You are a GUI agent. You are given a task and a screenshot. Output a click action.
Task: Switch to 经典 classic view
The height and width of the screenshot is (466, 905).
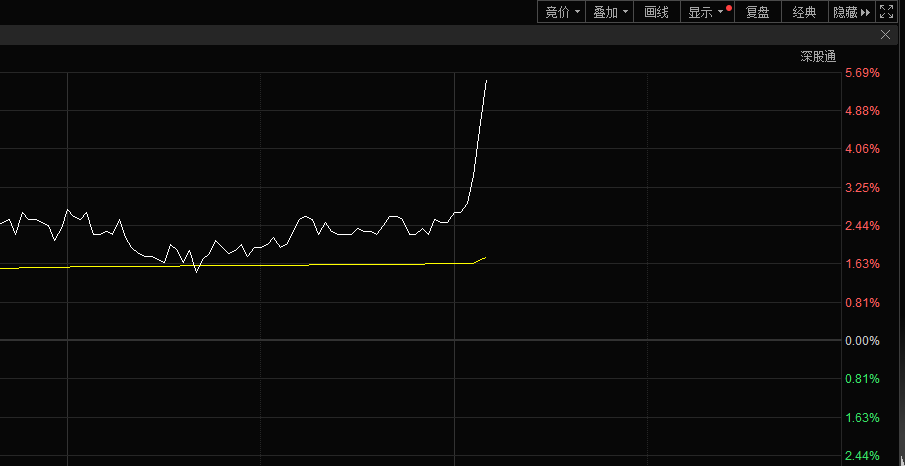(804, 12)
